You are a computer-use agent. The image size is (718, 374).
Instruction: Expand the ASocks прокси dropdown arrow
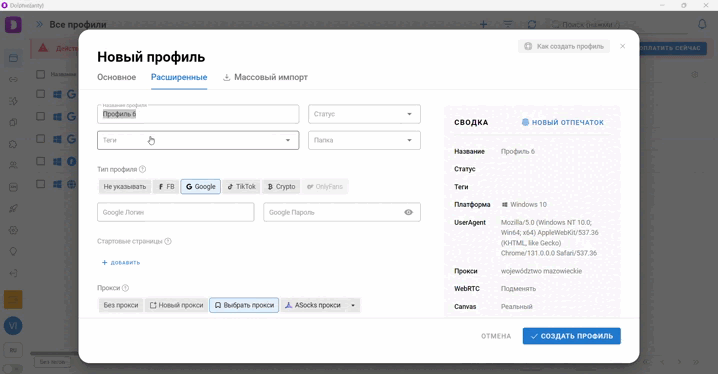point(353,305)
